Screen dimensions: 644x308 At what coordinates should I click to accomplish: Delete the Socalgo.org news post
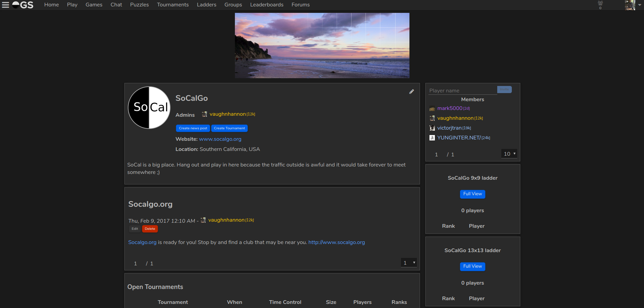[x=150, y=229]
